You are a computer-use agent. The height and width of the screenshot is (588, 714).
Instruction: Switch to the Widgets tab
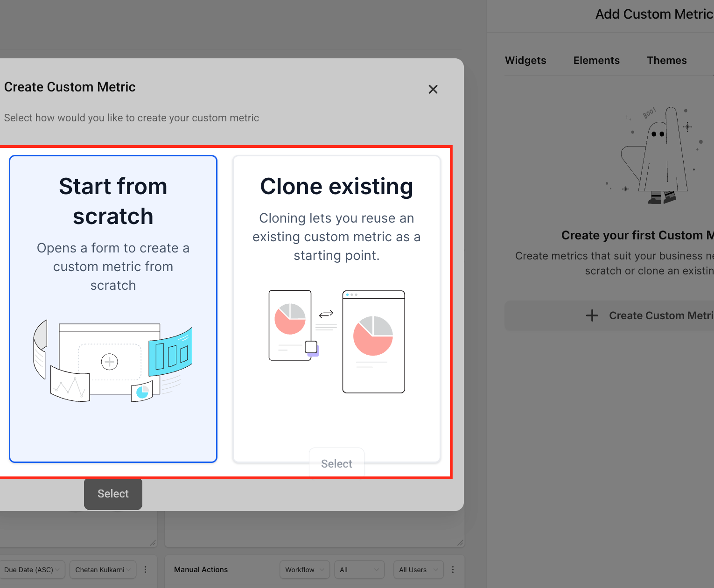[525, 60]
